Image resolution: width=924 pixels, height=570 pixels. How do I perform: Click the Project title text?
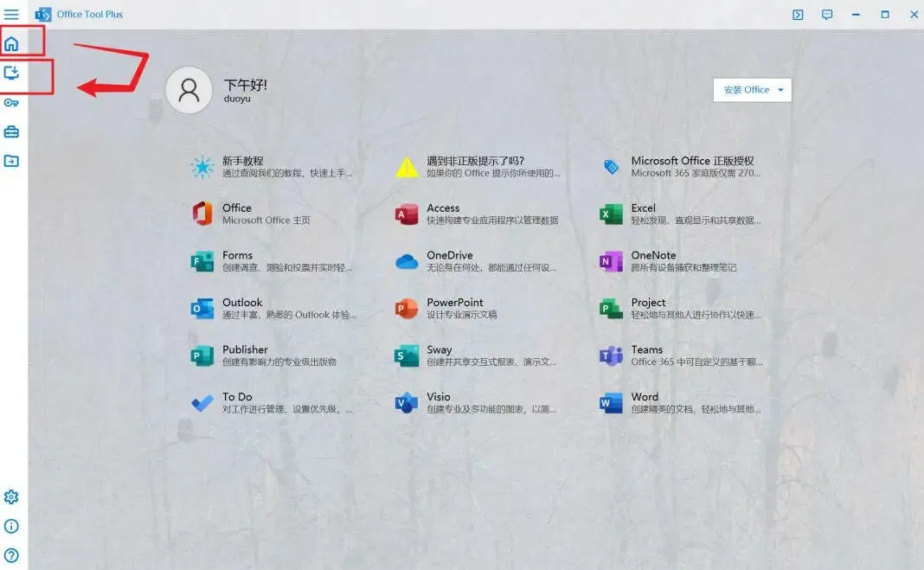coord(648,303)
